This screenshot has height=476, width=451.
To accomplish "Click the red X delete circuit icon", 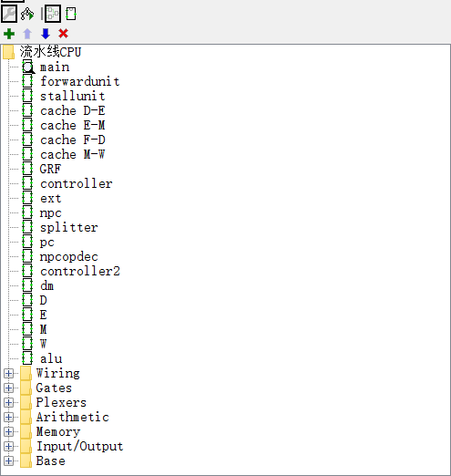I will coord(63,34).
